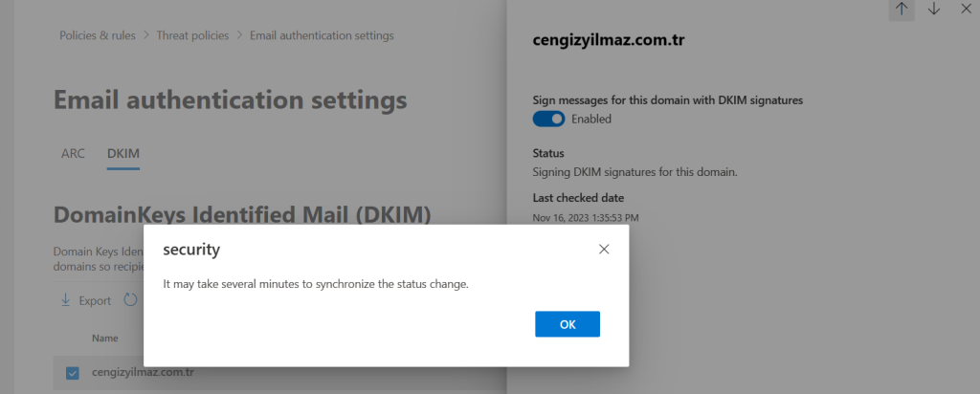Click the Export download icon
This screenshot has height=394, width=980.
tap(66, 300)
